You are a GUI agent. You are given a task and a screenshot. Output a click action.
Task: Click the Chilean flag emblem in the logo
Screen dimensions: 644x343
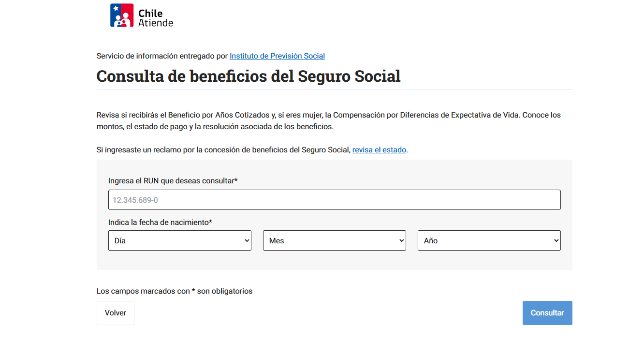tap(116, 9)
